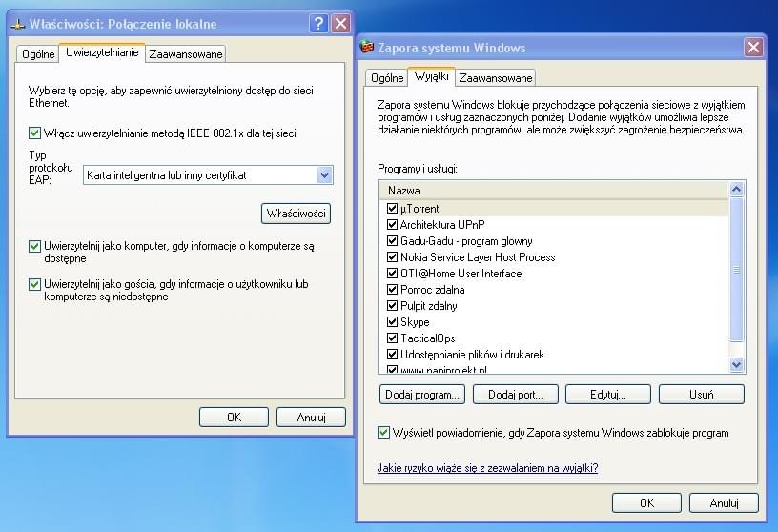Click the Usuń button

click(x=701, y=395)
